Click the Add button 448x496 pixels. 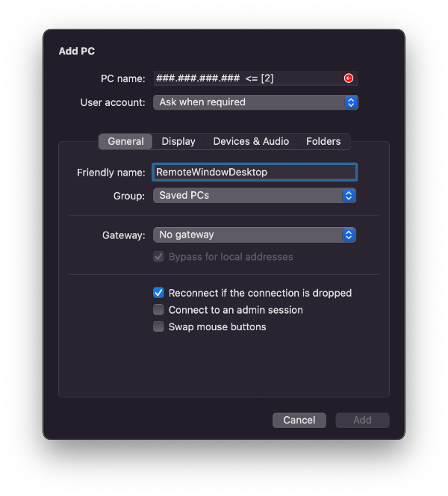point(362,420)
